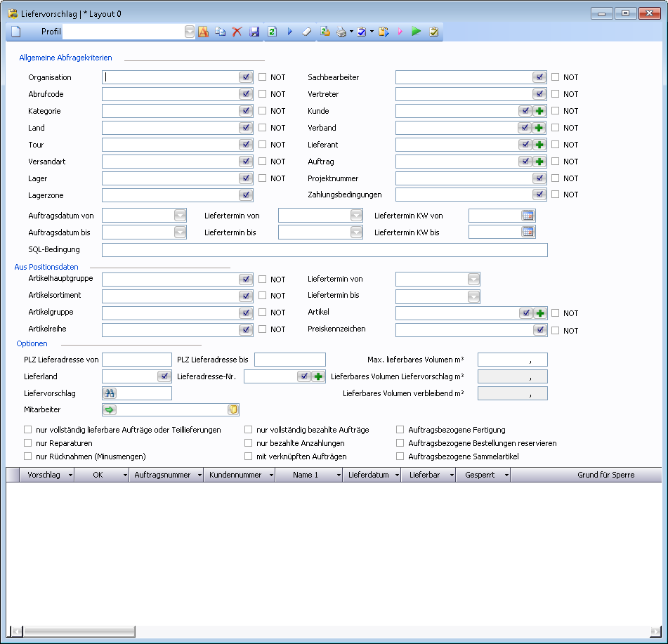This screenshot has width=668, height=644.
Task: Open the Sachbearbeiter selection dropdown
Action: pos(539,77)
